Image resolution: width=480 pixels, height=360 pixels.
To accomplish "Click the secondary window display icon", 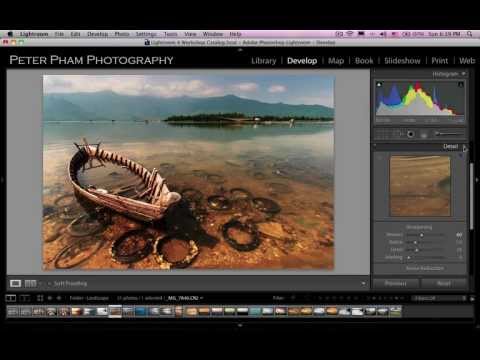I will coord(25,298).
